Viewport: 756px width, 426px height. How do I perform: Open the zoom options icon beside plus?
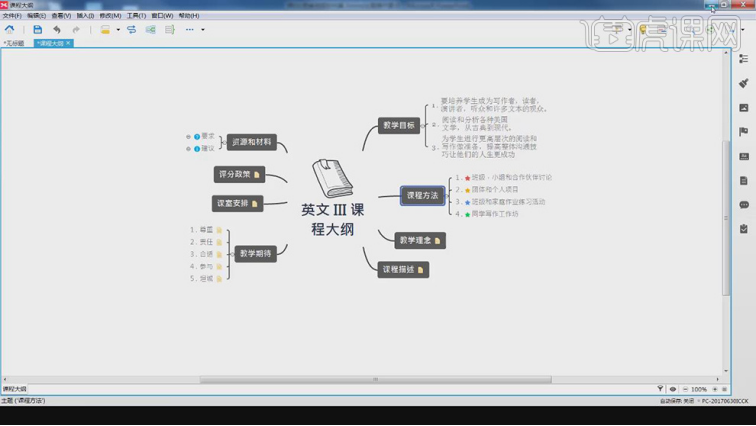[x=724, y=389]
